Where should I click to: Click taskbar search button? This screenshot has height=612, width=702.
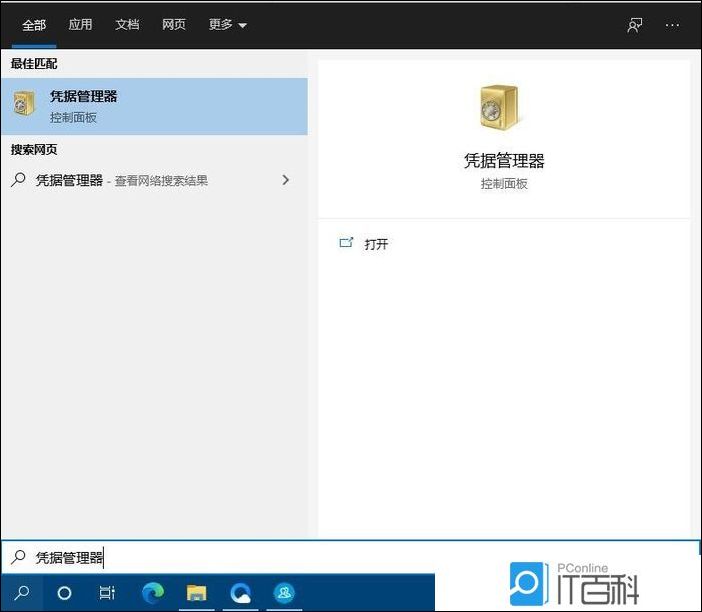point(21,593)
